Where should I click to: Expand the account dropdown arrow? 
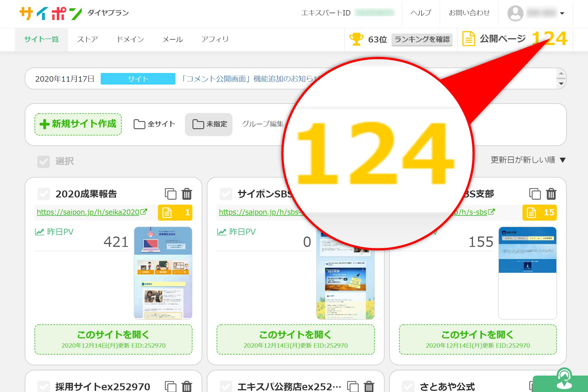[x=562, y=13]
